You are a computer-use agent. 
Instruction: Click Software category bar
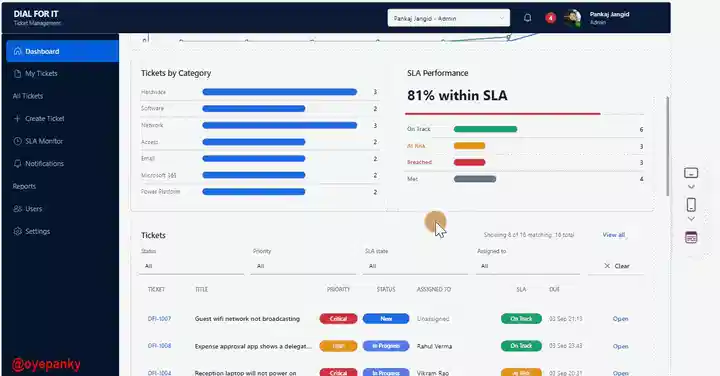click(x=253, y=108)
